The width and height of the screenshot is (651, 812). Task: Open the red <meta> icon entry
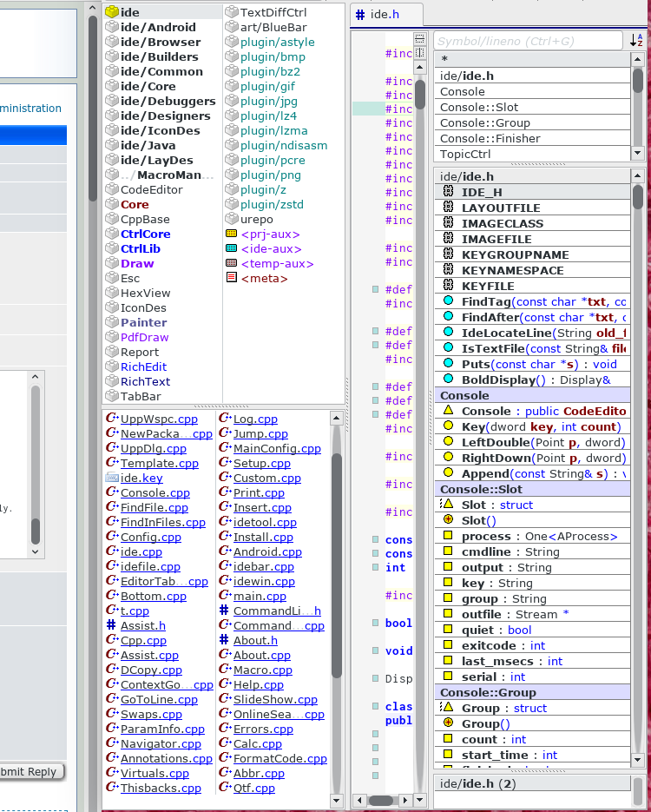point(231,278)
